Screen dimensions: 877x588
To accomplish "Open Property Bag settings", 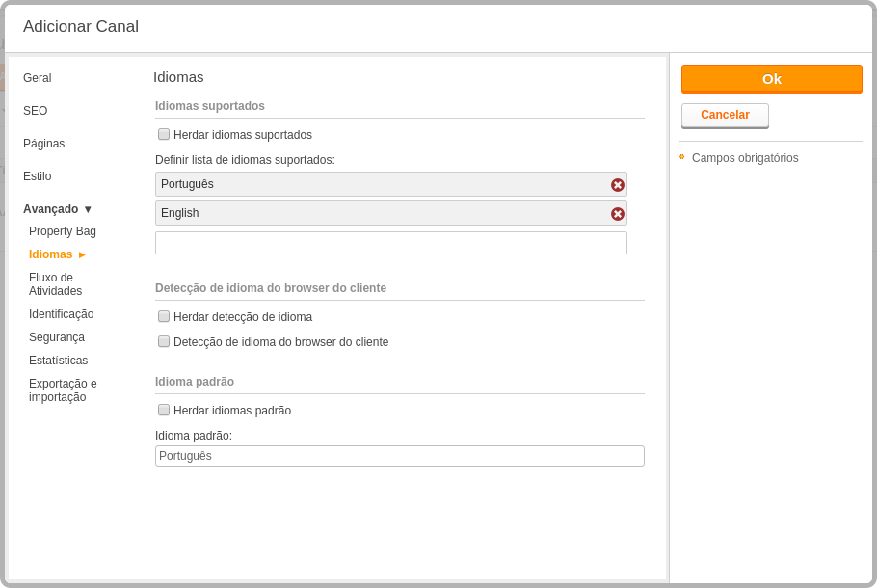I will click(x=63, y=231).
